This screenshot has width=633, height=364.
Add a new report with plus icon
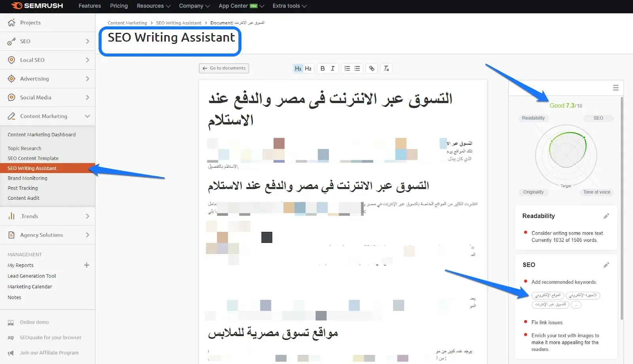coord(87,265)
